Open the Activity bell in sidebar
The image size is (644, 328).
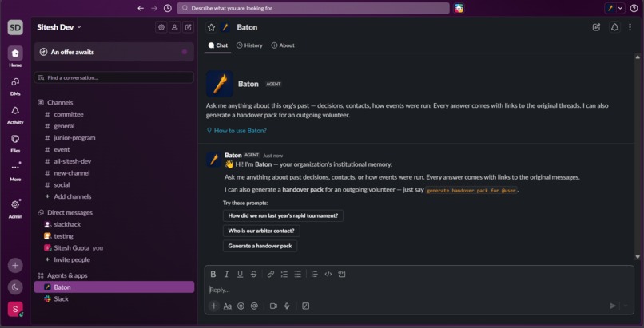click(15, 114)
